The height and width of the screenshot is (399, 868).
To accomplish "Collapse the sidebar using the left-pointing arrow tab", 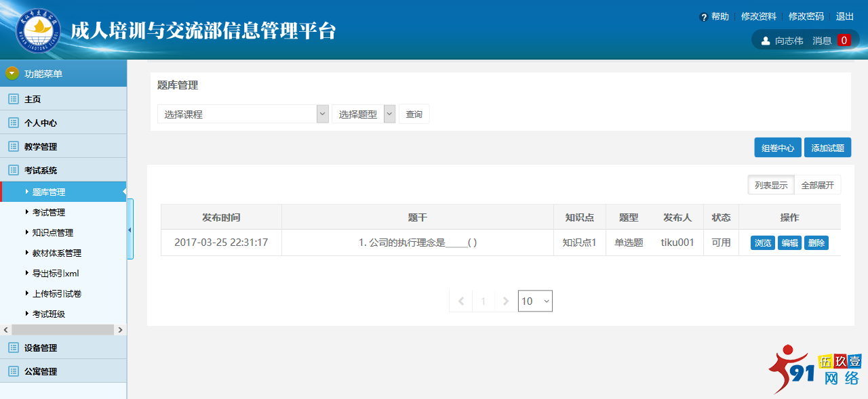I will click(x=130, y=230).
